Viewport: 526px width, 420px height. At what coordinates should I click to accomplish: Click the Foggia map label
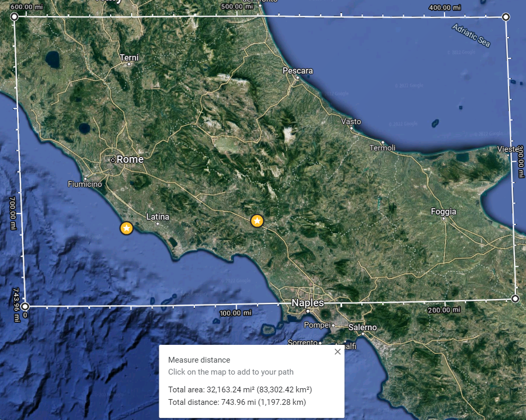coord(443,211)
